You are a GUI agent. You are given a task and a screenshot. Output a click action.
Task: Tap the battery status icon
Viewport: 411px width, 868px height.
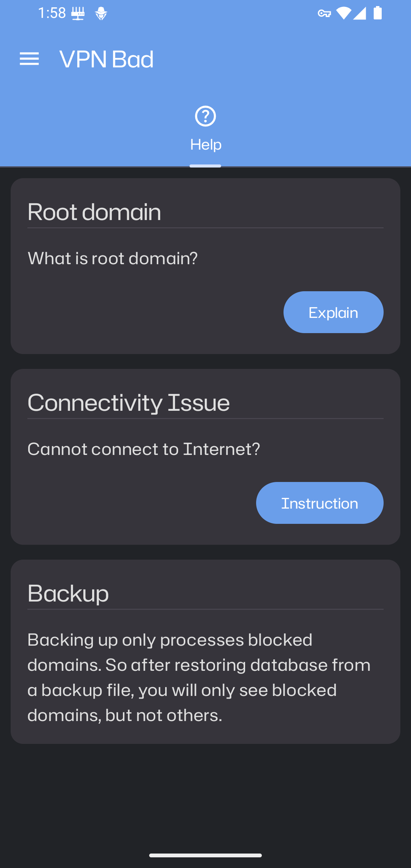coord(378,13)
